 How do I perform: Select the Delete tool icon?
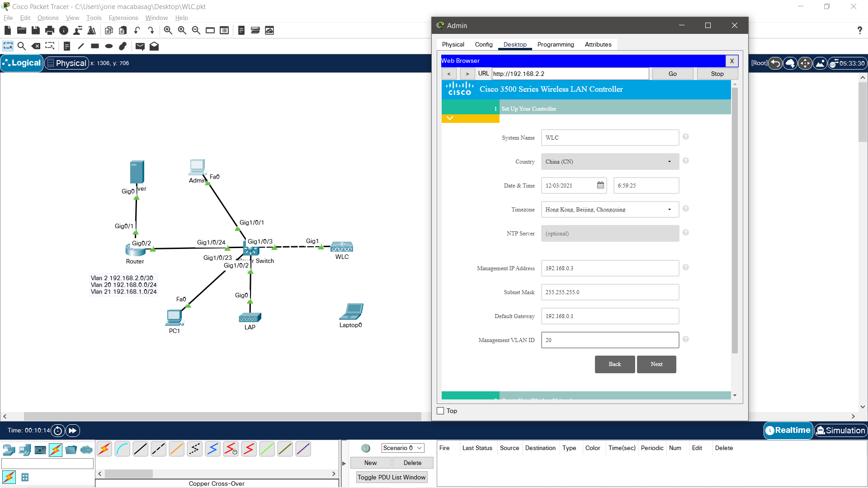(36, 46)
